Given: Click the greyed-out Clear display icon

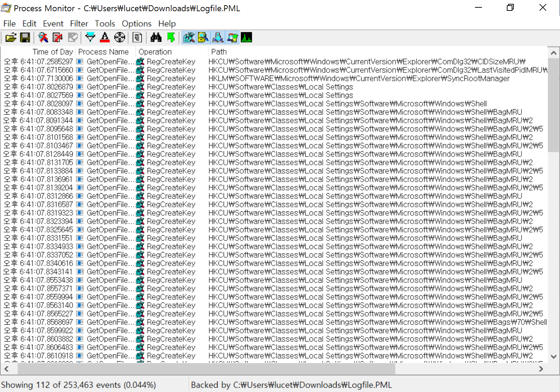Looking at the screenshot, I should point(73,37).
